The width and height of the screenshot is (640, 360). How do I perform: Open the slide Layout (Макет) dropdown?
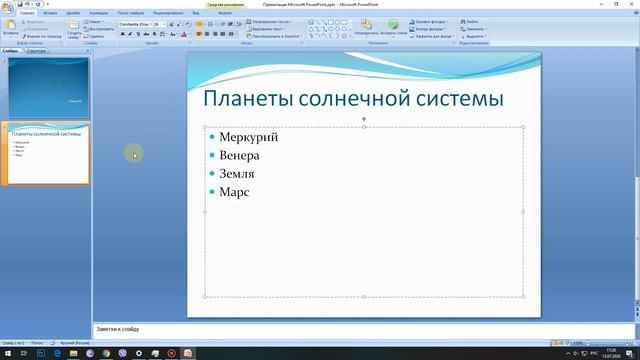coord(94,22)
